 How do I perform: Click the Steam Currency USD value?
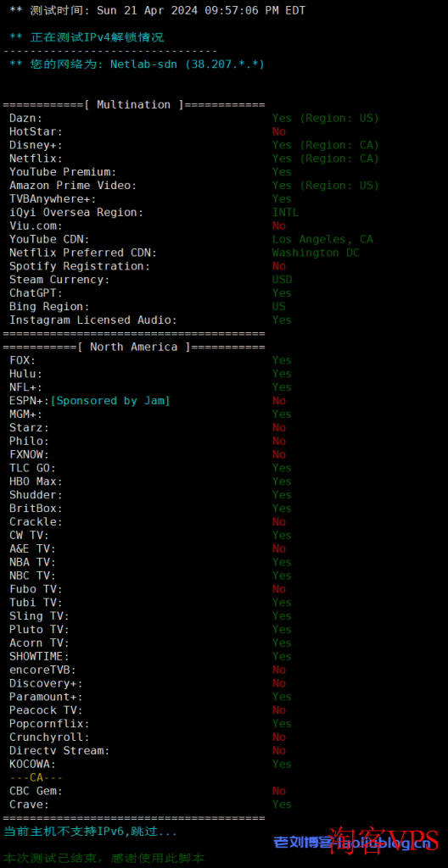283,280
